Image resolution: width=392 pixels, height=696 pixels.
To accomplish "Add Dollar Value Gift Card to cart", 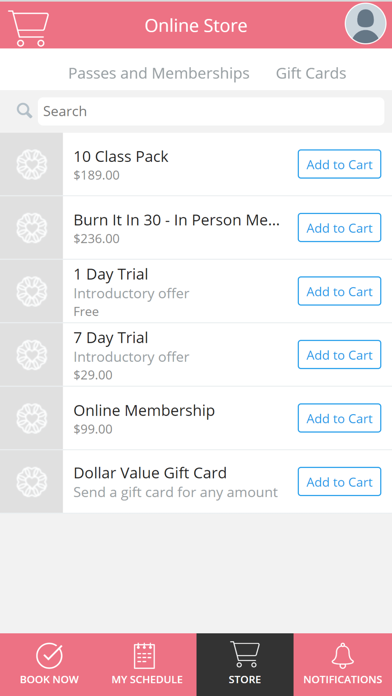I will (339, 482).
